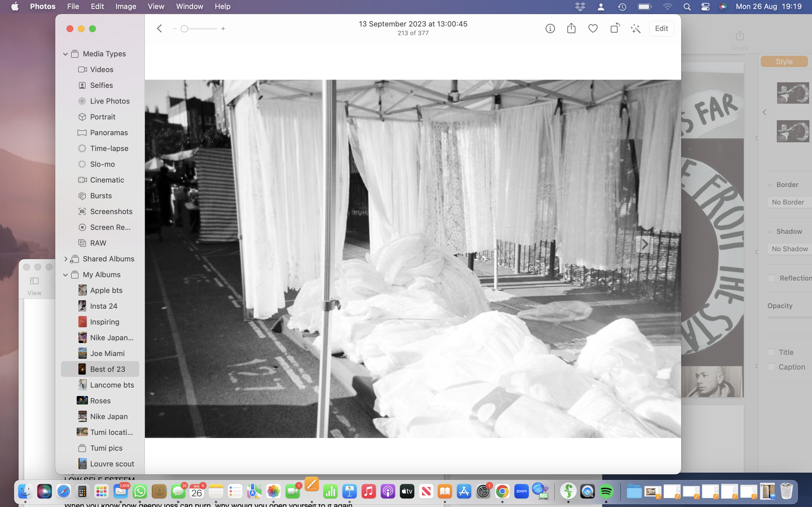Open the Image menu
This screenshot has height=507, width=812.
pyautogui.click(x=125, y=6)
